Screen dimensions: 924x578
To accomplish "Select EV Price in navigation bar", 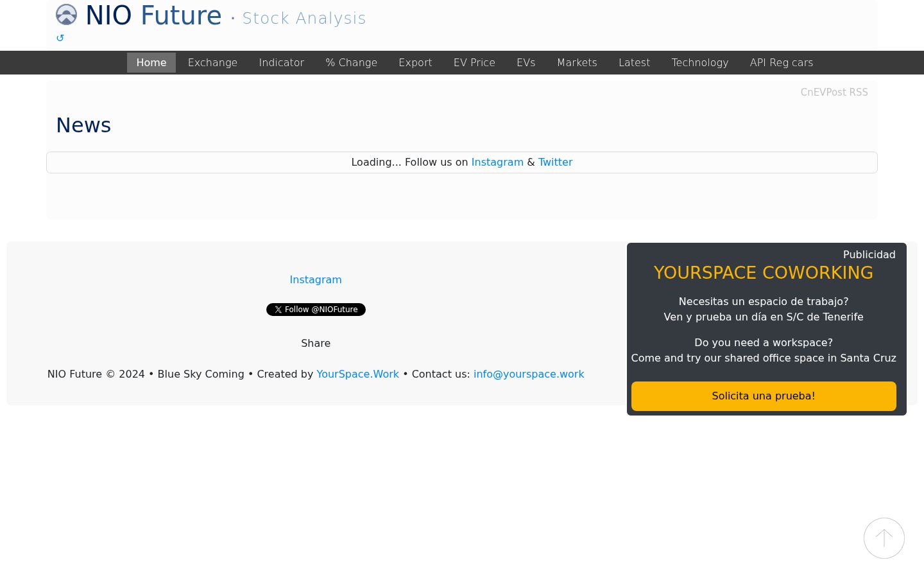I will (474, 62).
